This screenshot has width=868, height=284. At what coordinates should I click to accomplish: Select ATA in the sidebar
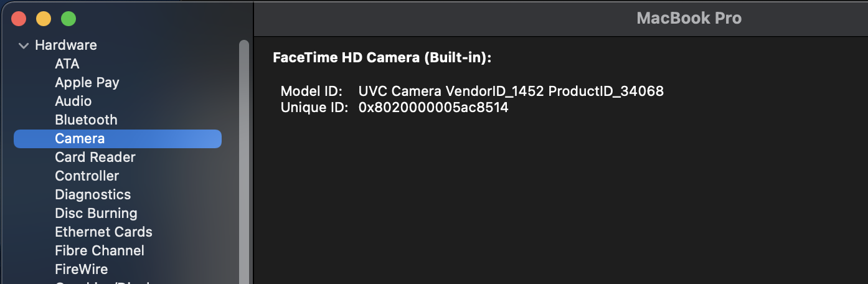pyautogui.click(x=67, y=64)
